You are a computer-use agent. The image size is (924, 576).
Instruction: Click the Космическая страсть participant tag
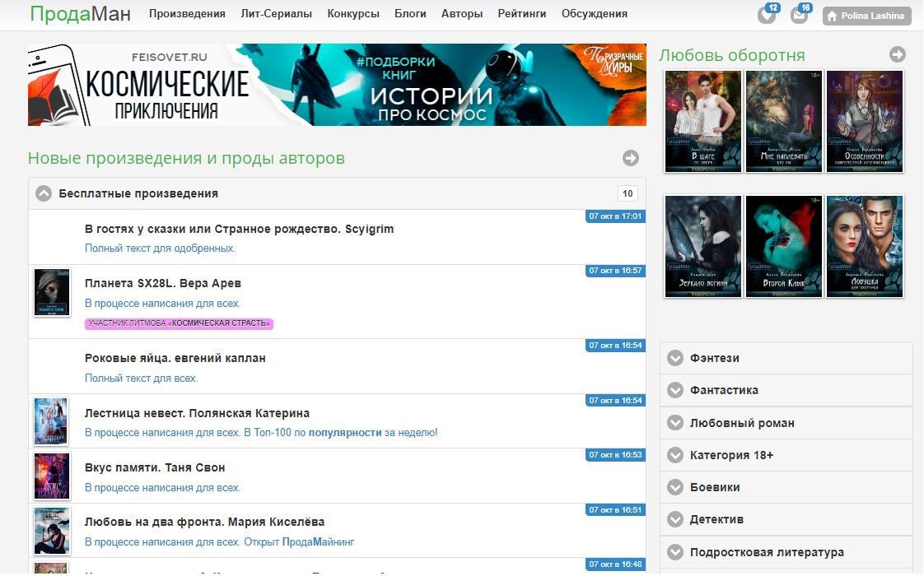point(179,323)
